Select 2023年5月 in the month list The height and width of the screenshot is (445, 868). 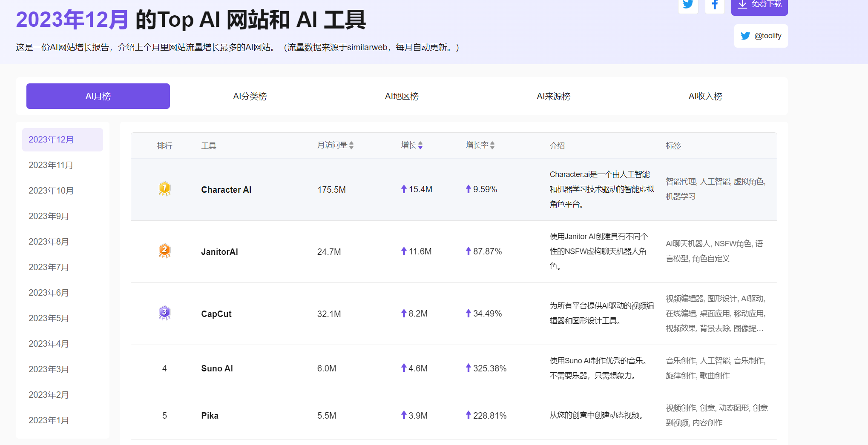point(63,318)
